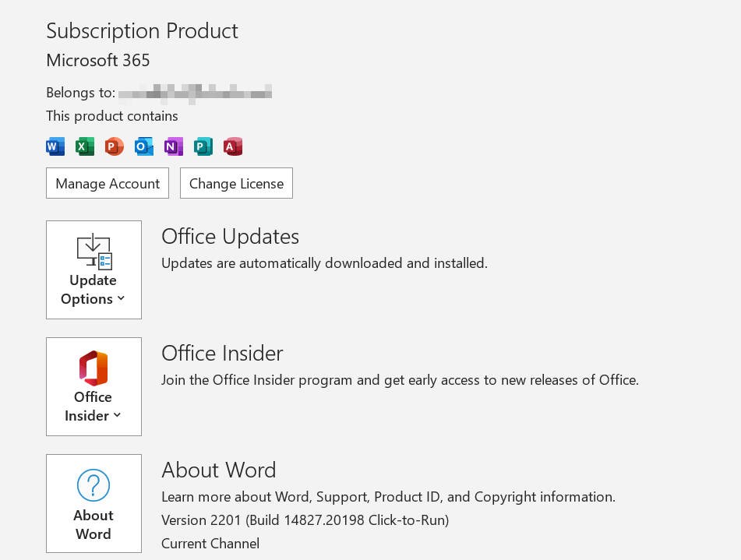Screen dimensions: 741x560
Task: Click the Version 2201 build number text
Action: coord(305,520)
